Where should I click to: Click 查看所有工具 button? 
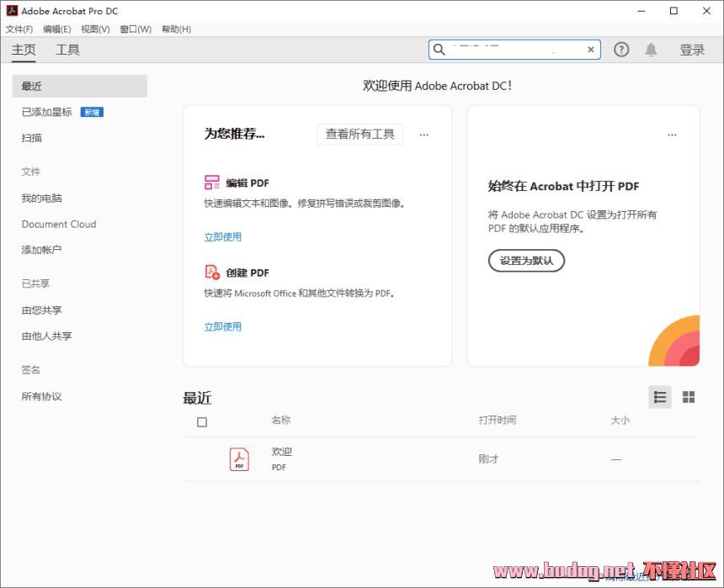coord(359,135)
